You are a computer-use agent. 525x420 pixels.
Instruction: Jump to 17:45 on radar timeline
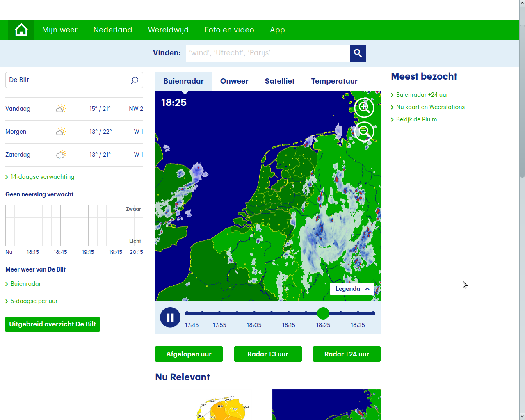(187, 313)
